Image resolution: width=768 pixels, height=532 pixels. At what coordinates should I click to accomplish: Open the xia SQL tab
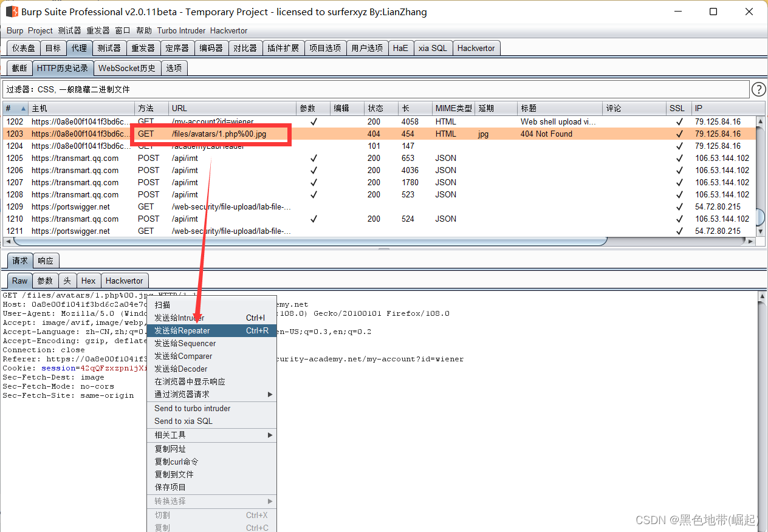point(433,48)
